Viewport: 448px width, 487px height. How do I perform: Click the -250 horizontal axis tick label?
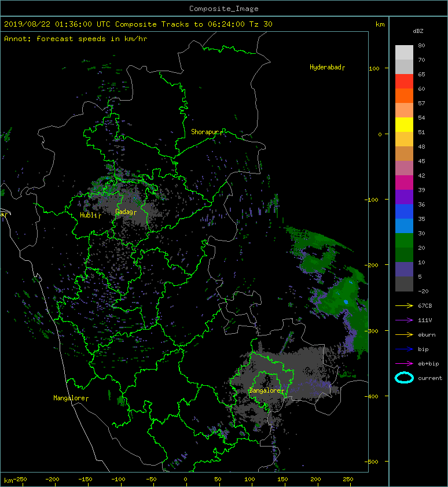[21, 479]
